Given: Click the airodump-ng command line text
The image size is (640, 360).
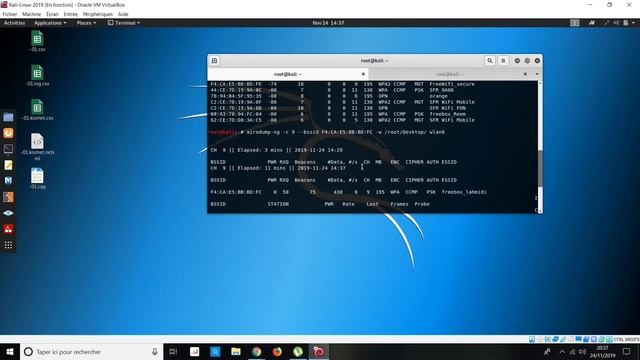Looking at the screenshot, I should point(345,132).
